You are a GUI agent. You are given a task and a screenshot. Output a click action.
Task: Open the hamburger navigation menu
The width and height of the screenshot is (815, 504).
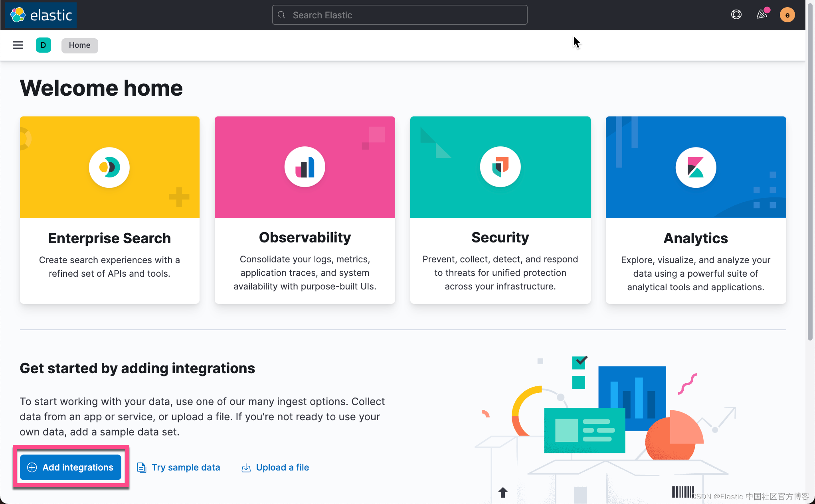click(18, 45)
